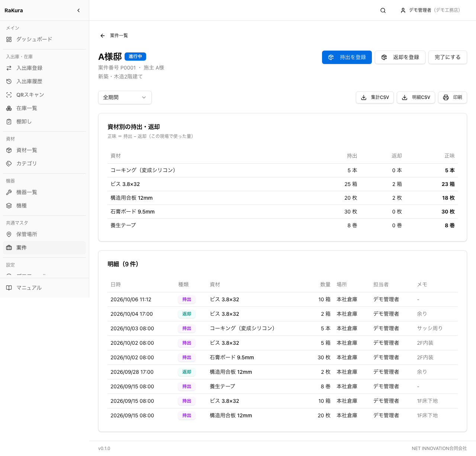Click the 印刷 print button
This screenshot has width=476, height=456.
pos(453,97)
